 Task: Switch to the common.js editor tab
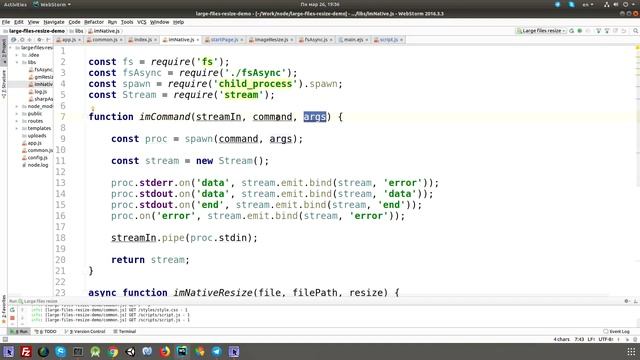tap(104, 40)
